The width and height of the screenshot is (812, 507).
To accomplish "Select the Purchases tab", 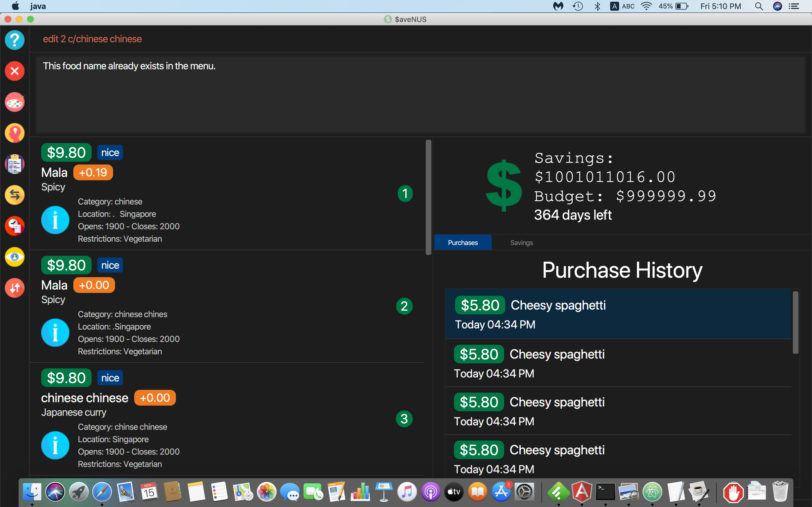I will [462, 243].
